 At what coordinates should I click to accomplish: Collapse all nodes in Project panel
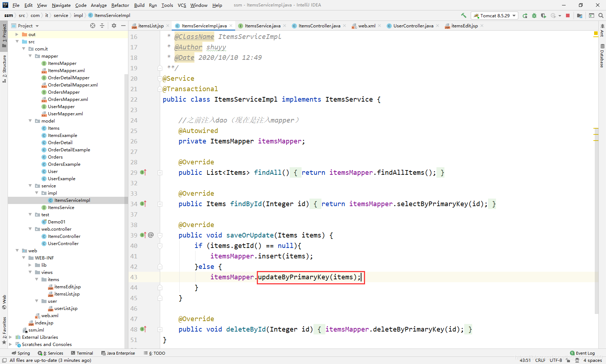(102, 26)
